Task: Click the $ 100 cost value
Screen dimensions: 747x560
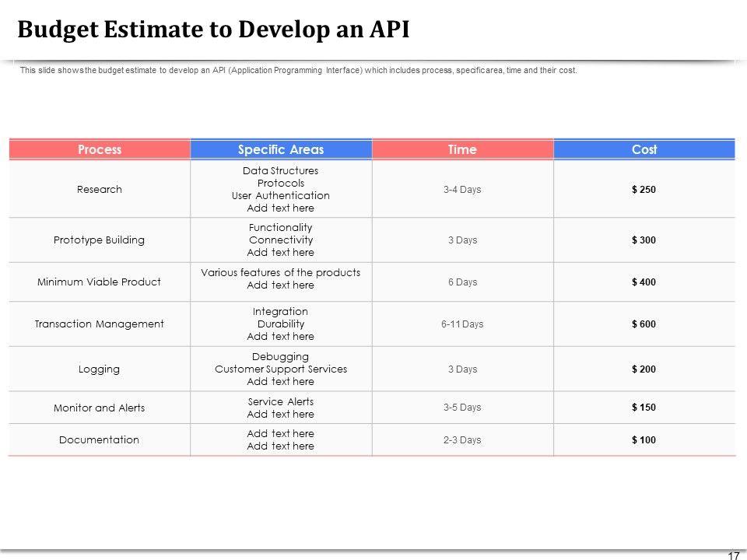Action: point(644,440)
